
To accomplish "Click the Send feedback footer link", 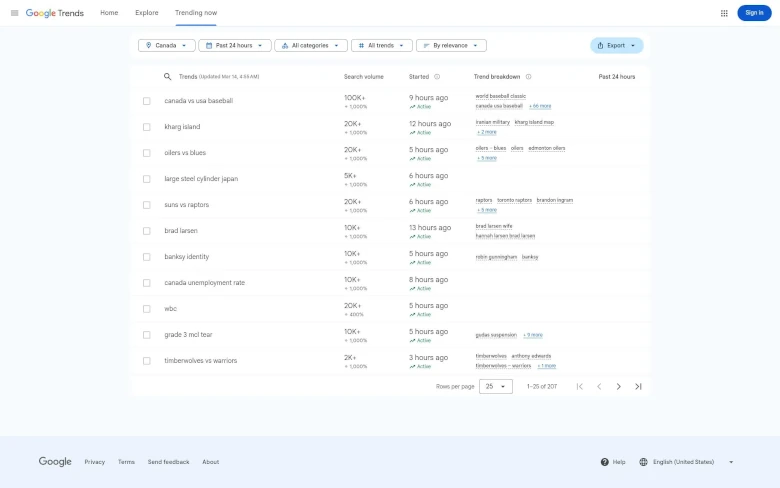I will pyautogui.click(x=168, y=462).
